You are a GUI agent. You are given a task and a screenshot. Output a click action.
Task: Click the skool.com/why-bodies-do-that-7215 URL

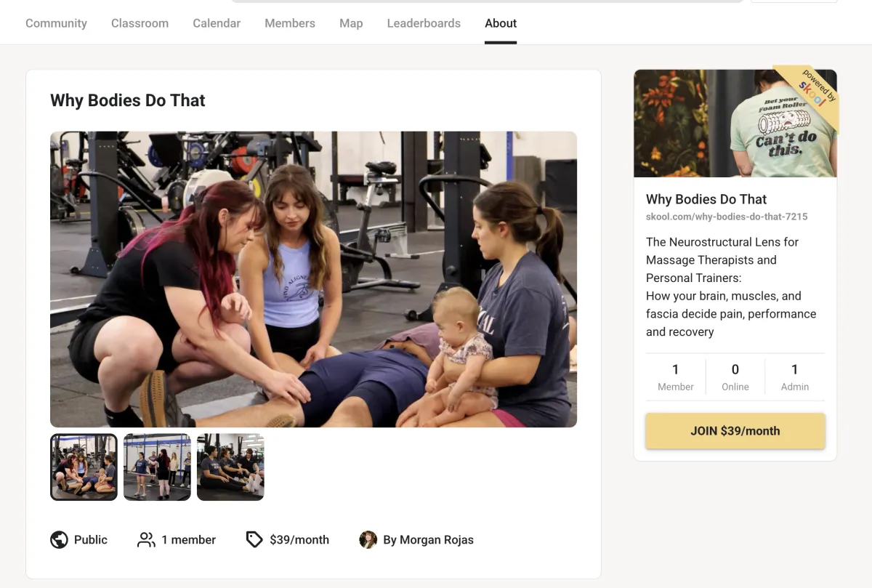click(x=727, y=217)
